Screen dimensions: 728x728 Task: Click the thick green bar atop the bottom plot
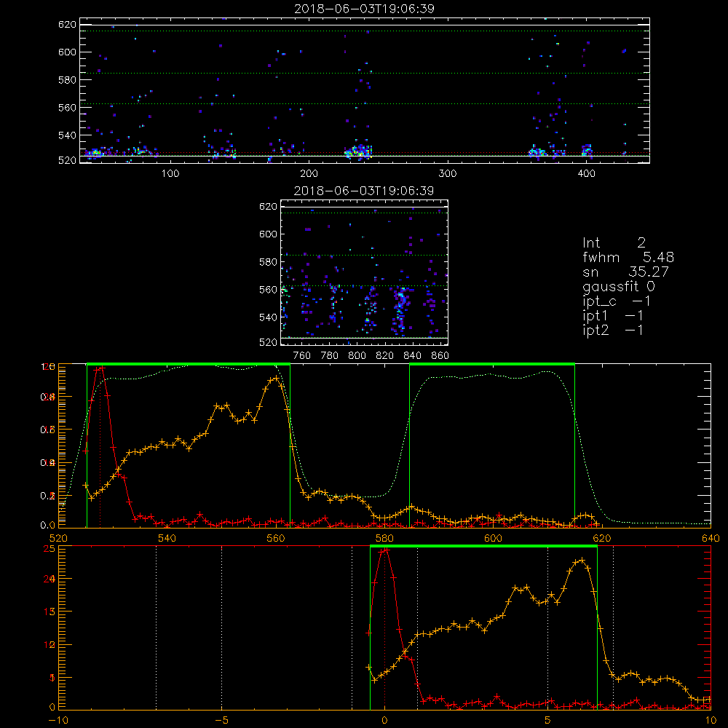(483, 546)
